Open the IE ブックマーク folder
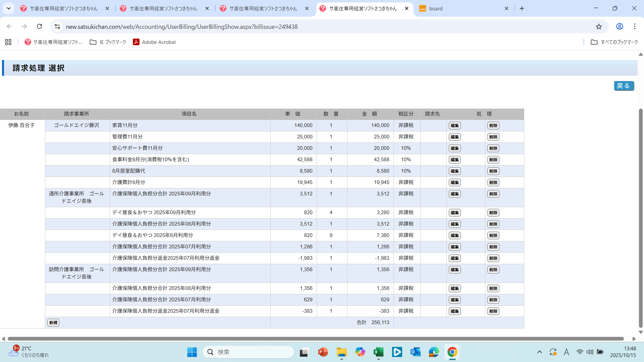The image size is (644, 362). click(108, 42)
